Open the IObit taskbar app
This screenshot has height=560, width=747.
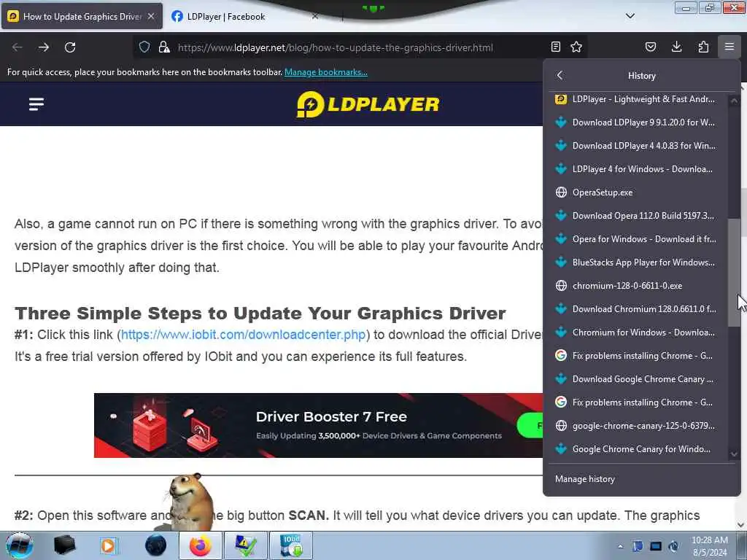coord(291,545)
